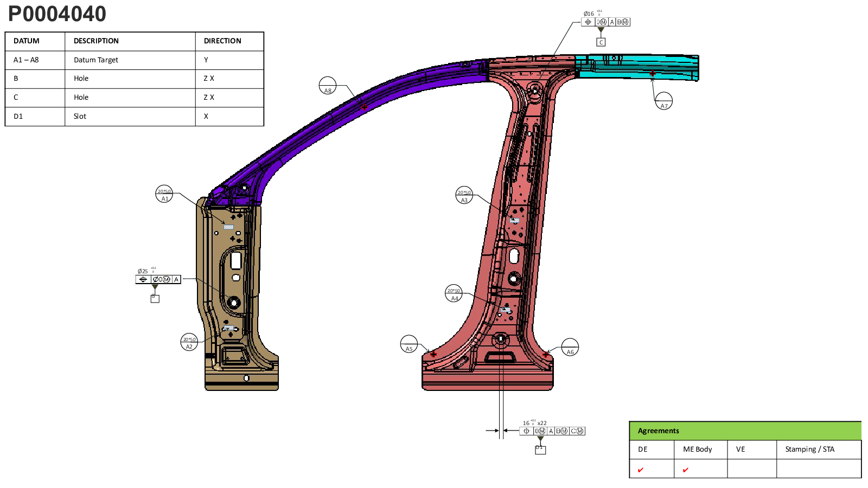Select the D1 datum box symbol

click(x=540, y=450)
